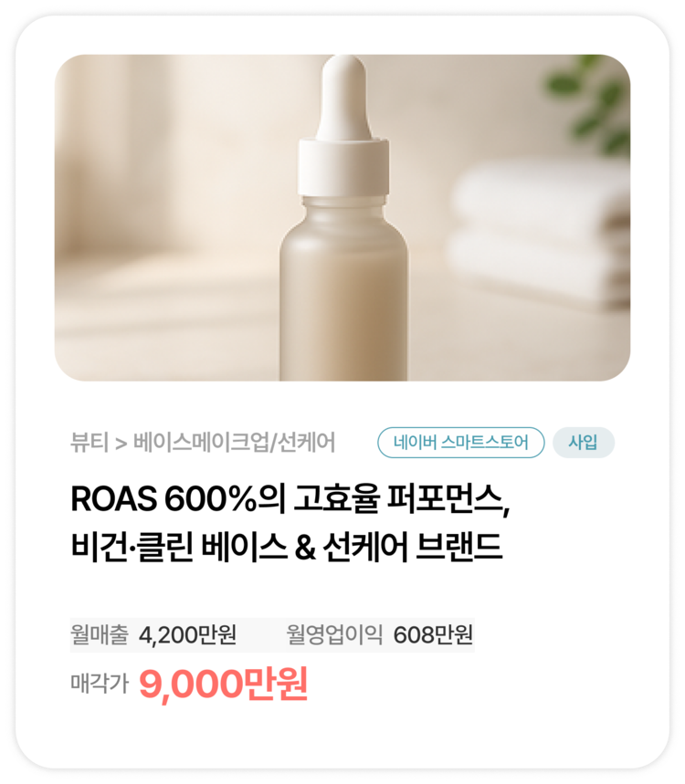Select the 4,200만원 monthly revenue value
This screenshot has height=784, width=685.
click(x=187, y=635)
